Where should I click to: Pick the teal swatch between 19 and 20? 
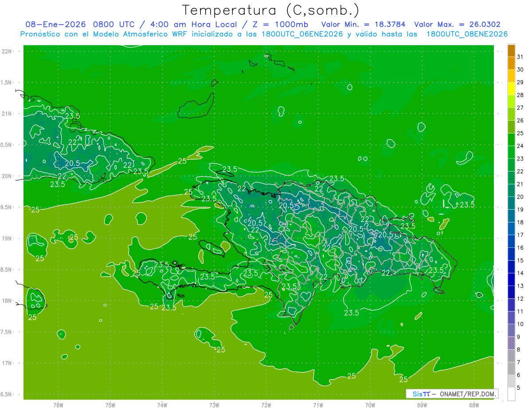coord(511,203)
